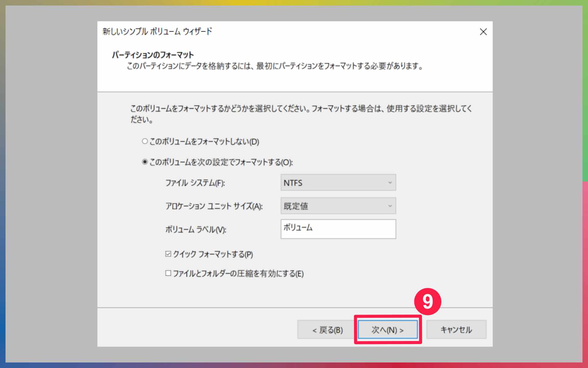Click the allocation unit size chevron

pos(390,206)
